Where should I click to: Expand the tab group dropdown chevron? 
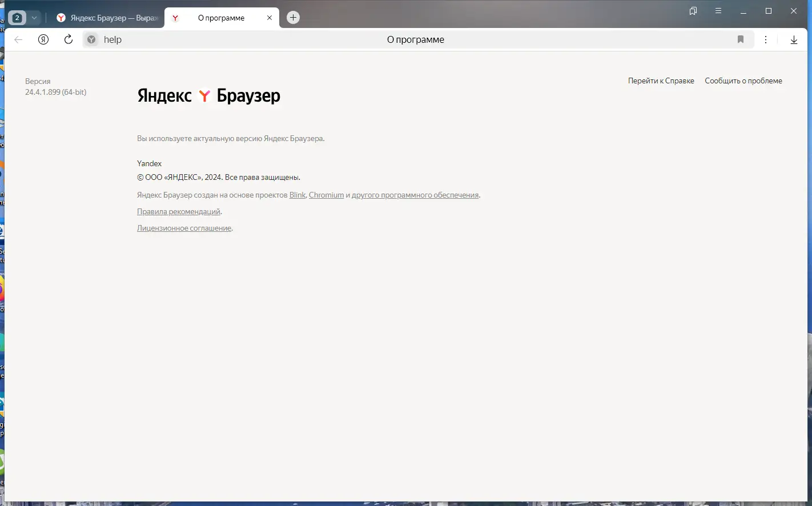click(x=34, y=17)
